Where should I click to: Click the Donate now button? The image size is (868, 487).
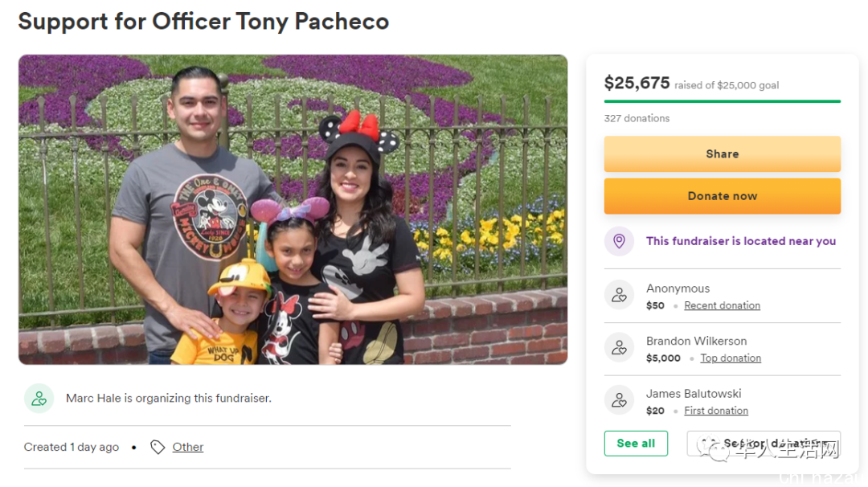(722, 196)
